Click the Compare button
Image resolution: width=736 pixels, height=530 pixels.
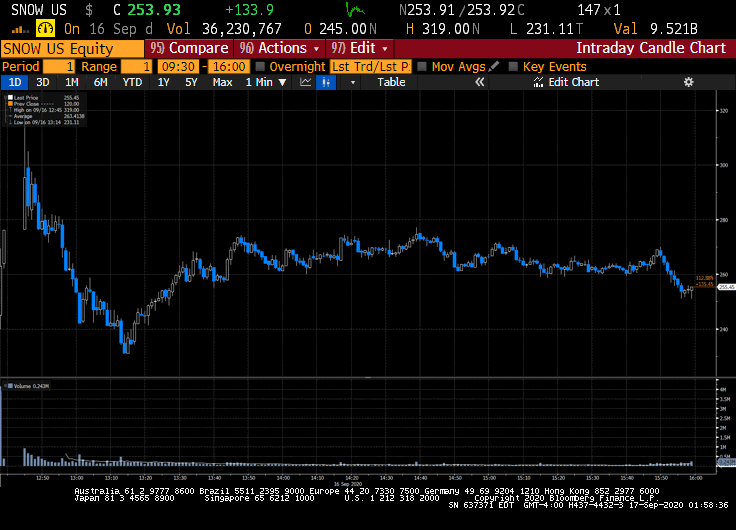189,48
